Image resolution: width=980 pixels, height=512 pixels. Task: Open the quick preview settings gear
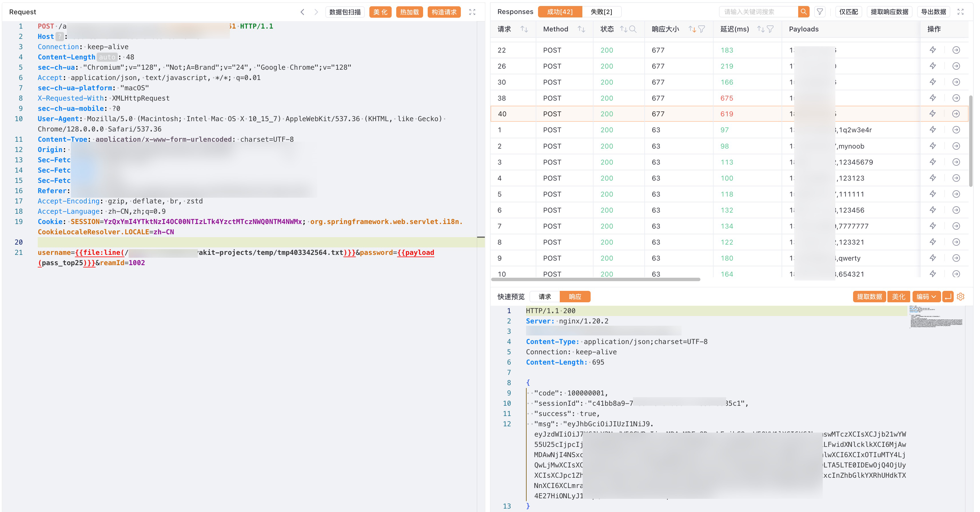[x=960, y=297]
